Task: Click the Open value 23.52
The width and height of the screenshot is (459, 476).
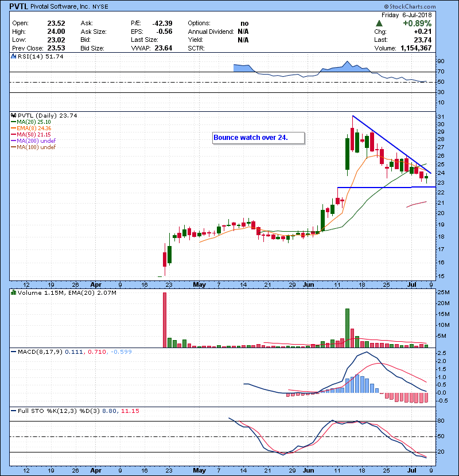Action: (x=56, y=23)
